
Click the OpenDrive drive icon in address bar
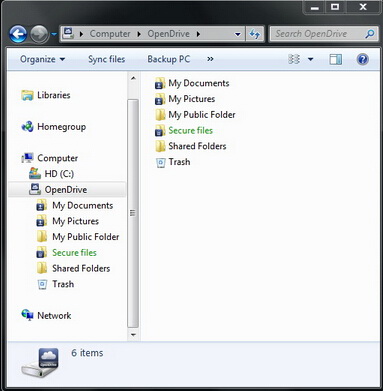coord(68,33)
